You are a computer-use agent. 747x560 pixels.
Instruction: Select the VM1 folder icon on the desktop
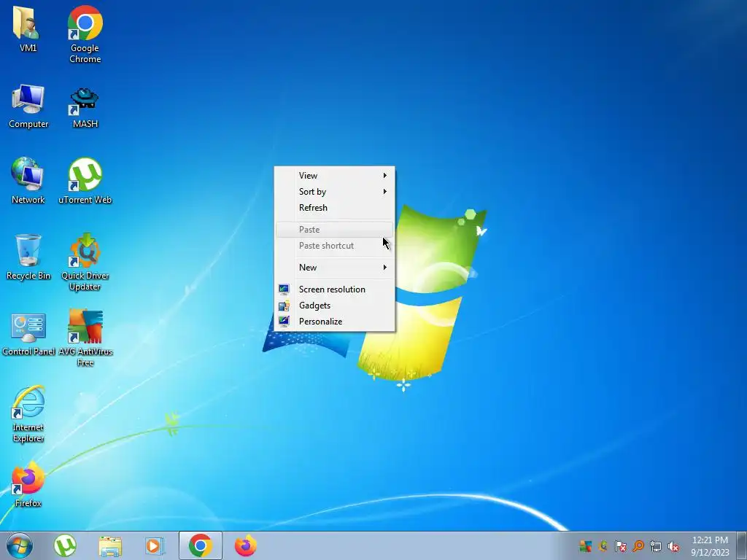point(28,28)
